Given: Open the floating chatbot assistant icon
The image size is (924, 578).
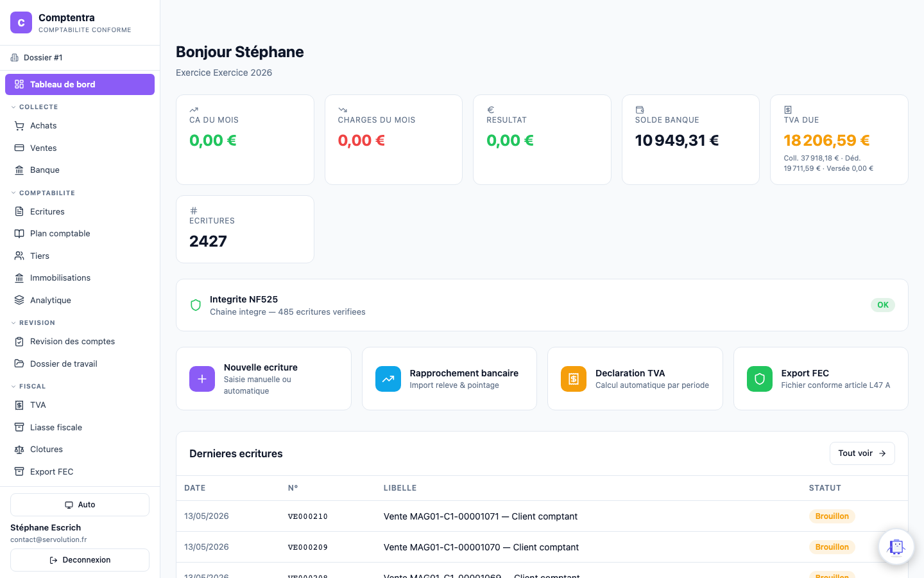Looking at the screenshot, I should click(896, 547).
